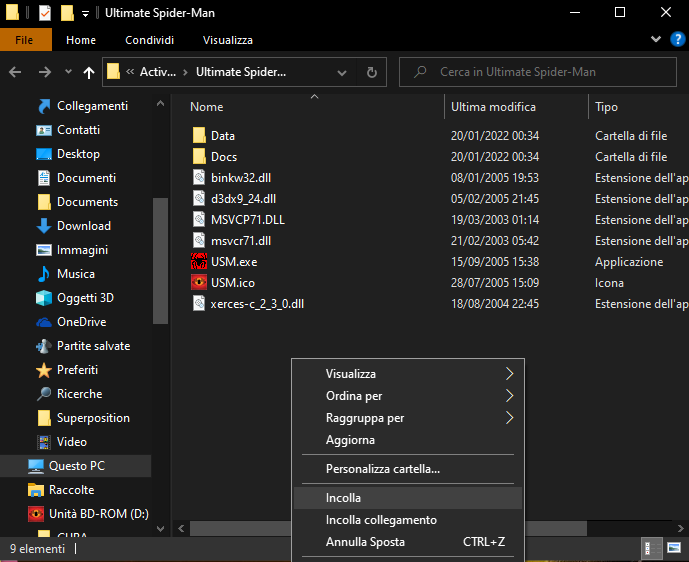689x562 pixels.
Task: Choose Personalizza cartella...
Action: (x=408, y=469)
